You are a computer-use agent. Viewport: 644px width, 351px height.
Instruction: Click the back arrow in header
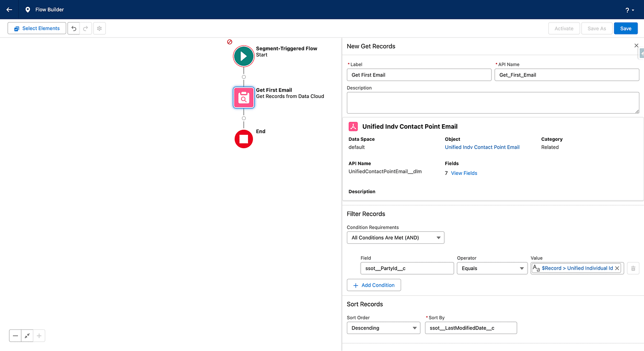pyautogui.click(x=9, y=10)
